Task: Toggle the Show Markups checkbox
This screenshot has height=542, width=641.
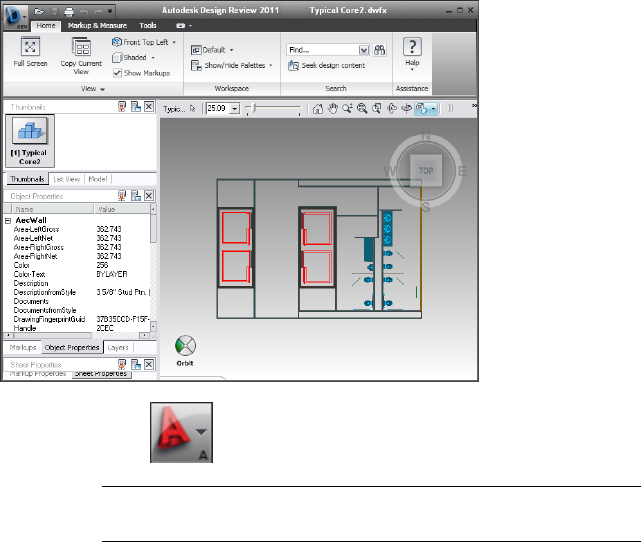Action: [117, 73]
